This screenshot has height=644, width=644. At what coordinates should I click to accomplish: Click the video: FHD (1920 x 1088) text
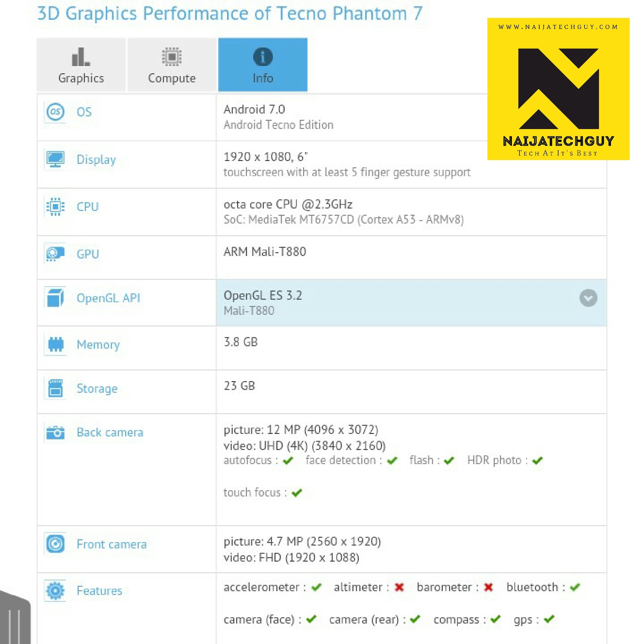tap(291, 558)
